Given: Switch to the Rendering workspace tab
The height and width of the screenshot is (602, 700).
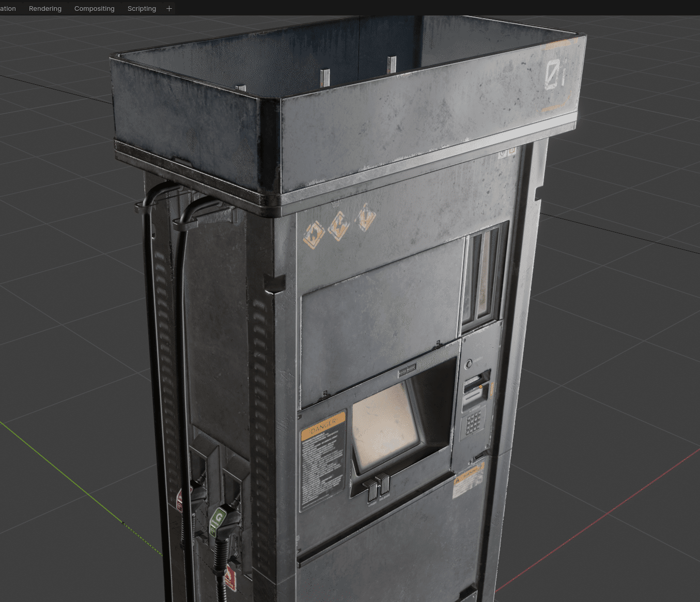Looking at the screenshot, I should [45, 8].
